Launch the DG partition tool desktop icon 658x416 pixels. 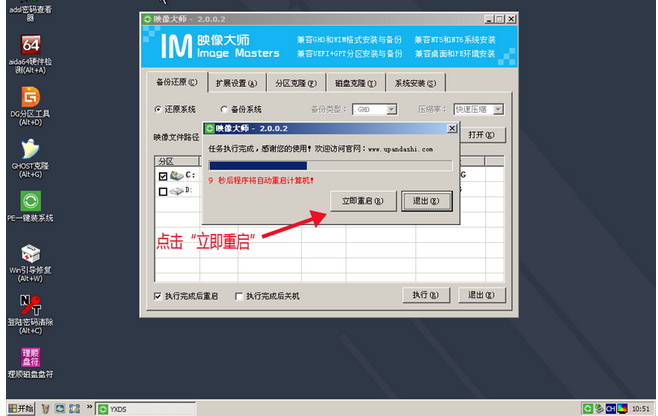[31, 97]
